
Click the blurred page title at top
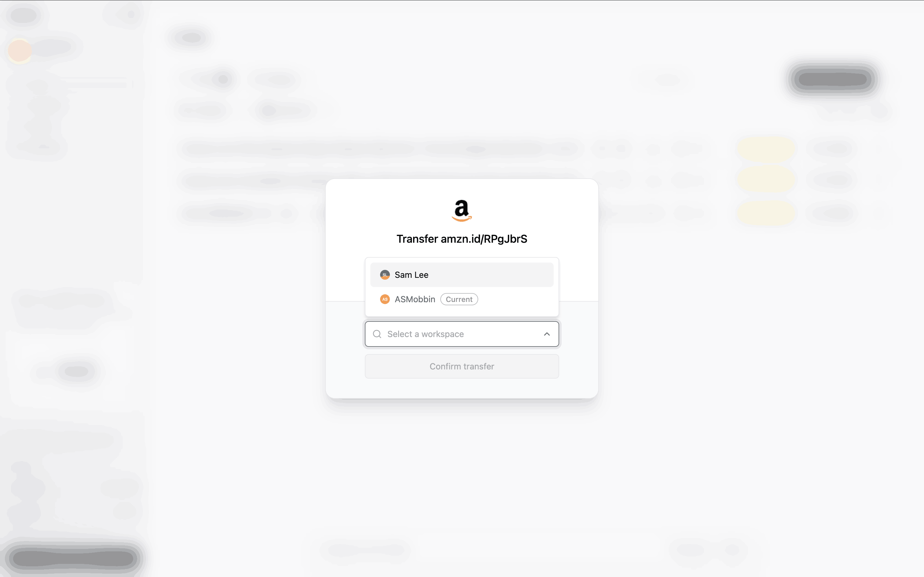click(191, 38)
